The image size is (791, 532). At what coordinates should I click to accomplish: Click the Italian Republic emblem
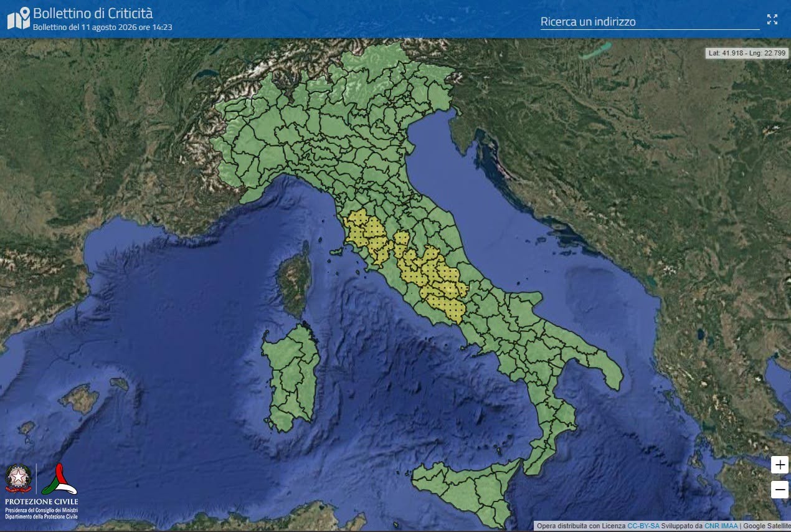[18, 478]
